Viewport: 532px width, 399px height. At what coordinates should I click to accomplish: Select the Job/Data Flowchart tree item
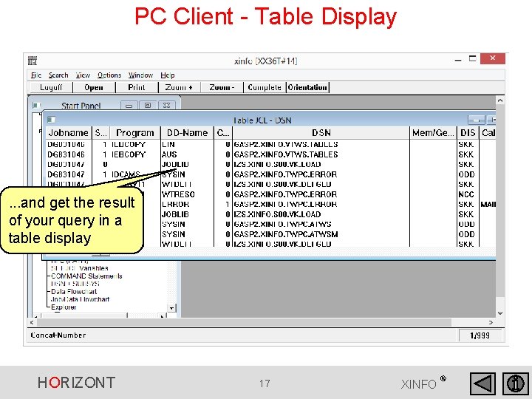click(80, 299)
